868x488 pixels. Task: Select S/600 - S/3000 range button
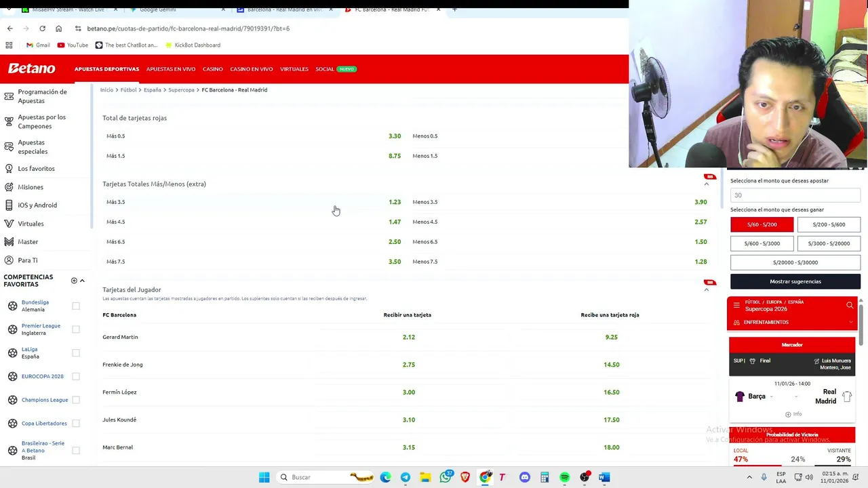click(x=762, y=243)
